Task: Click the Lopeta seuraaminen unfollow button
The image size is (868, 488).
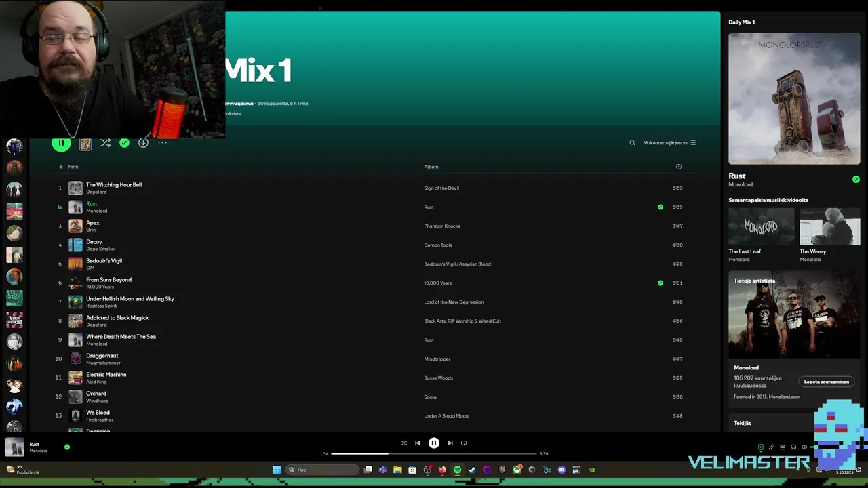Action: (826, 382)
